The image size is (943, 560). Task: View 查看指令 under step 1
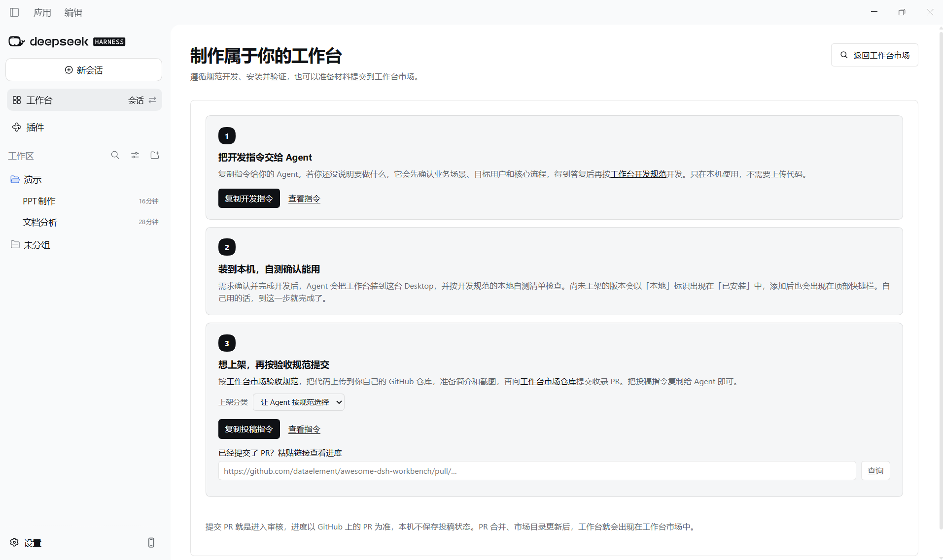[304, 198]
